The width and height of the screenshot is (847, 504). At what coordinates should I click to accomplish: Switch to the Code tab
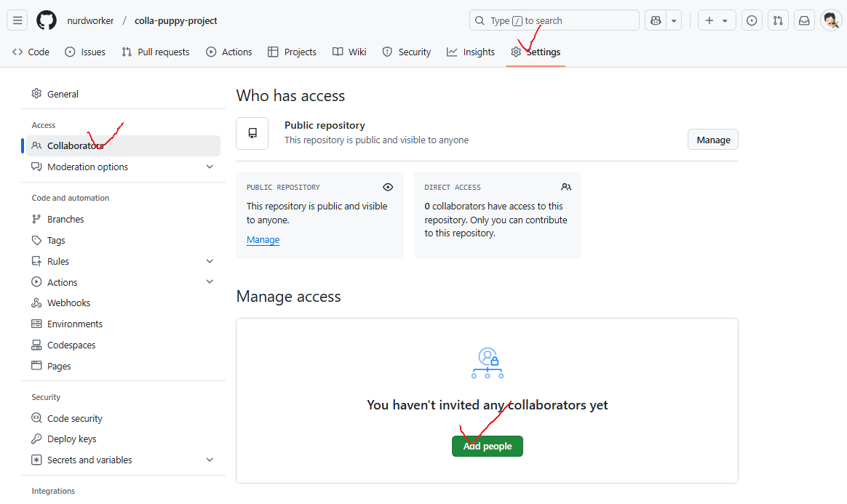[31, 52]
